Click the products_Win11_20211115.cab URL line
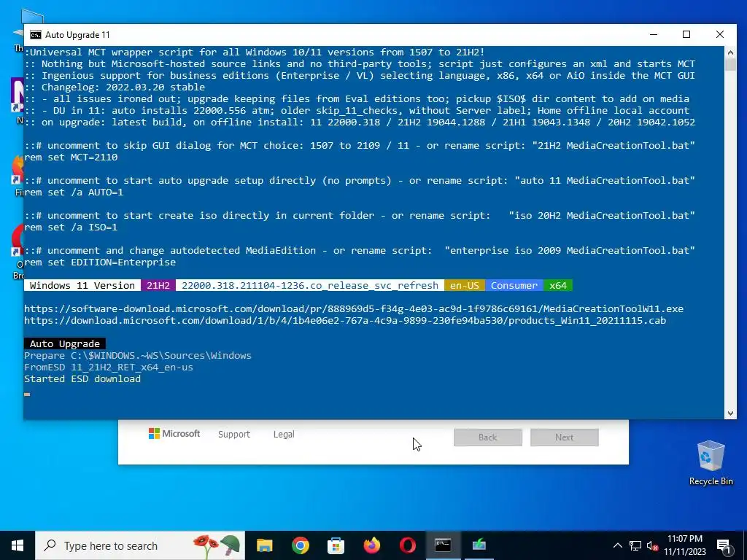The image size is (747, 560). coord(345,321)
